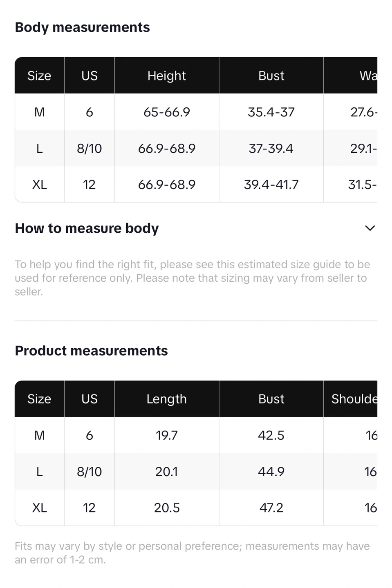This screenshot has width=392, height=588.
Task: Click the 8/10 US size in body measurements
Action: click(89, 148)
